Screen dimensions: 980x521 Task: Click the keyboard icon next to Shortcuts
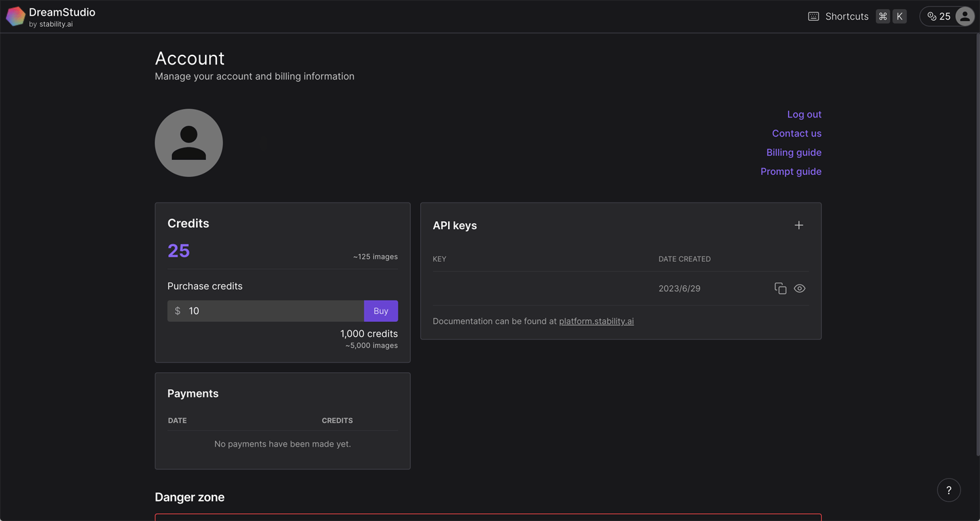813,16
